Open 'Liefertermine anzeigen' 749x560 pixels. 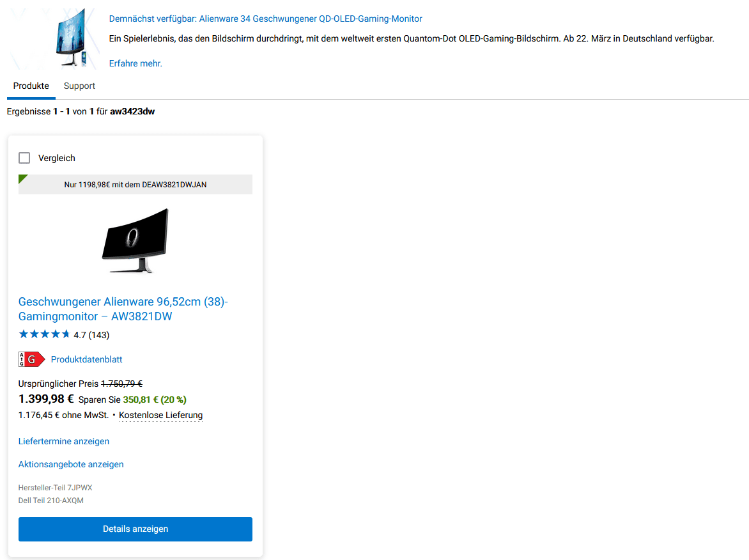pyautogui.click(x=64, y=442)
